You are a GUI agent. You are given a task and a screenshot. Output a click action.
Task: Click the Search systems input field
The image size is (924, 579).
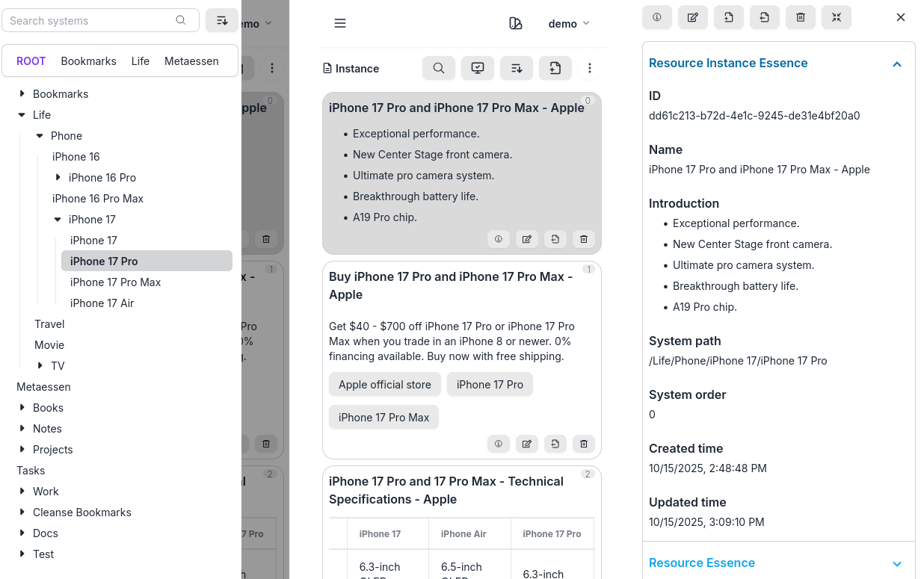click(x=93, y=20)
